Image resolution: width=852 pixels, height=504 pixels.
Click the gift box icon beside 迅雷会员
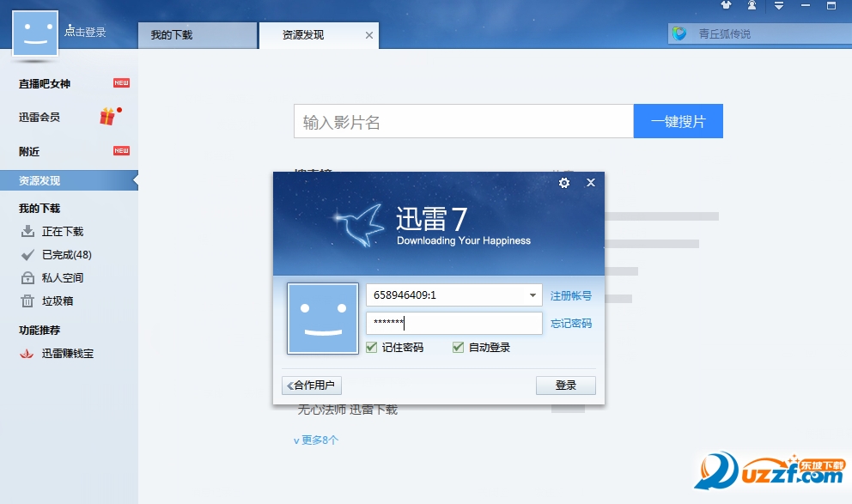click(x=109, y=116)
